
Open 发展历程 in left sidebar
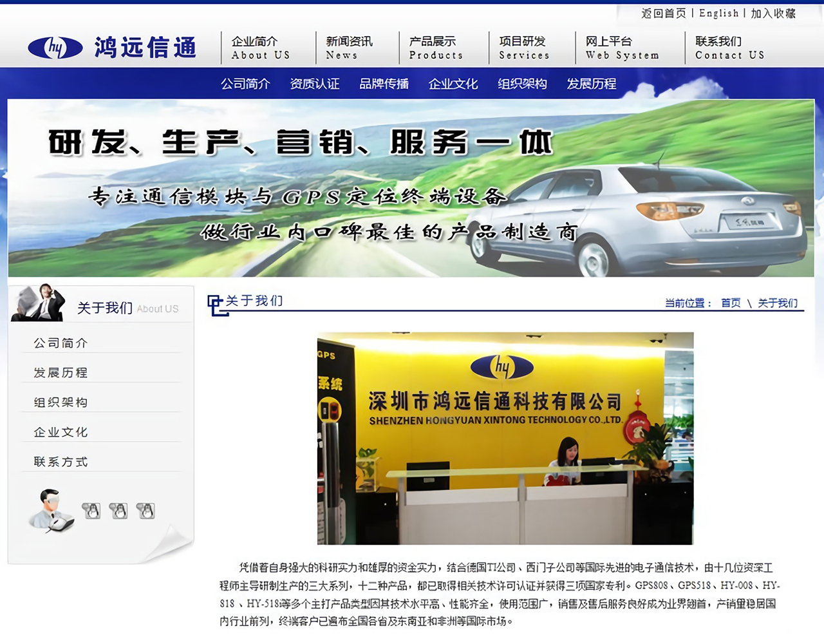[61, 373]
